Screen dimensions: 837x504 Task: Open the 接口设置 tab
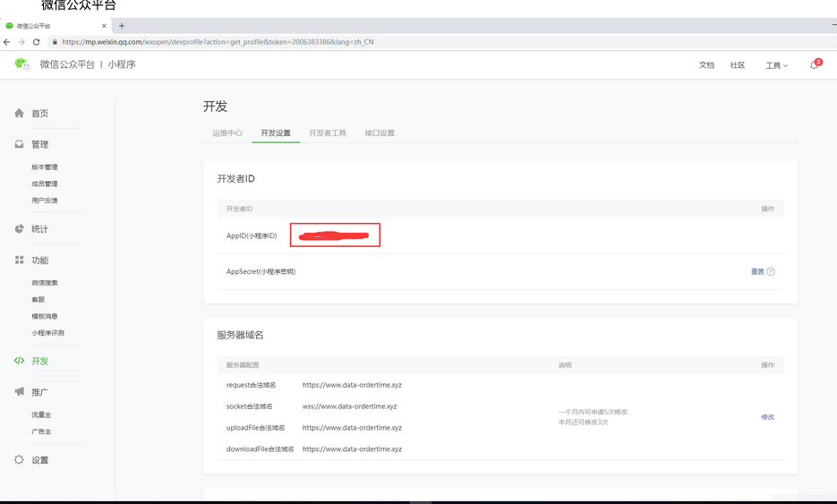(x=380, y=133)
